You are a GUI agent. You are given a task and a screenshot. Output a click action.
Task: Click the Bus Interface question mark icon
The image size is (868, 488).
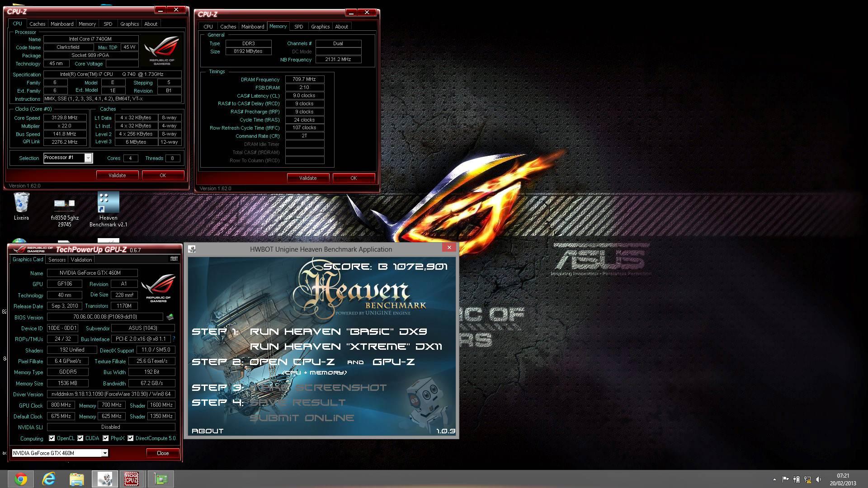[174, 339]
